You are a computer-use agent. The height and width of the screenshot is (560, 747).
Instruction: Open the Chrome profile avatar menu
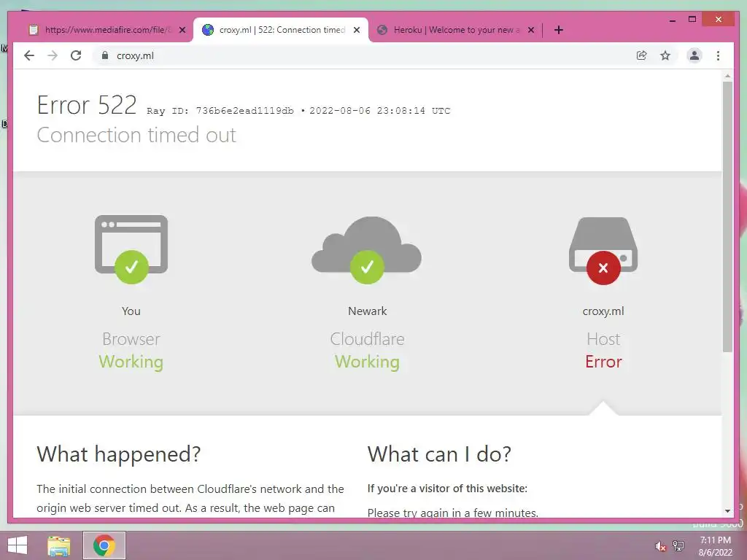(694, 55)
